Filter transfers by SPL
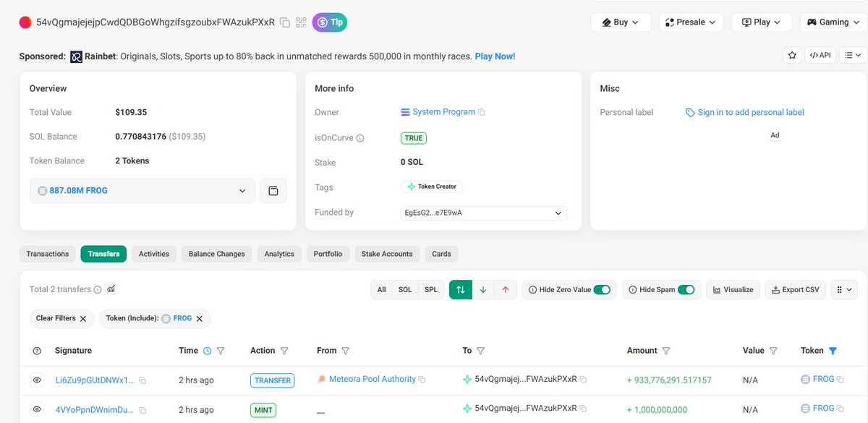This screenshot has height=423, width=868. [431, 290]
